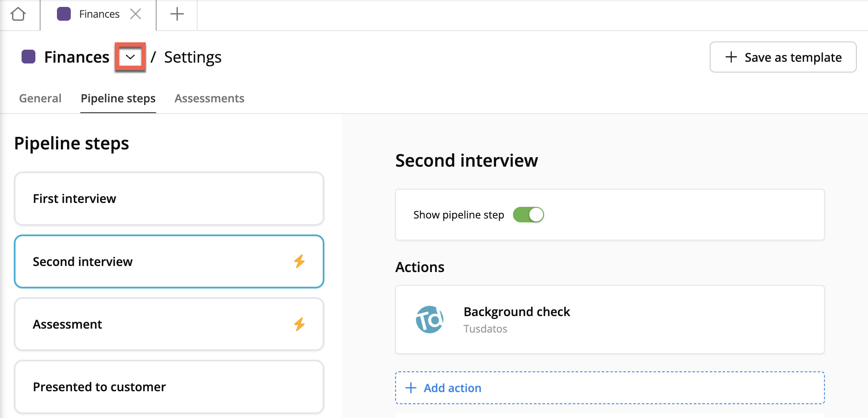Switch to the General tab
Image resolution: width=868 pixels, height=418 pixels.
click(40, 98)
